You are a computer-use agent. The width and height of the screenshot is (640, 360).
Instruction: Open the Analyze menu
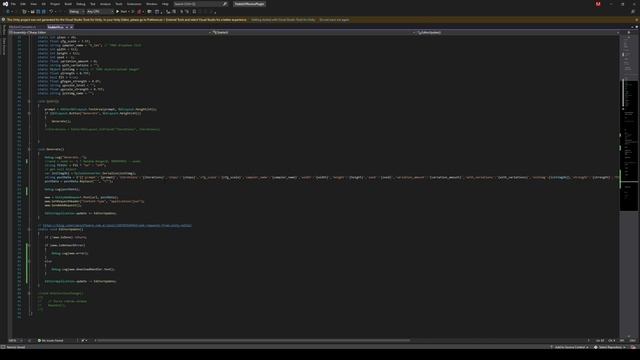105,4
